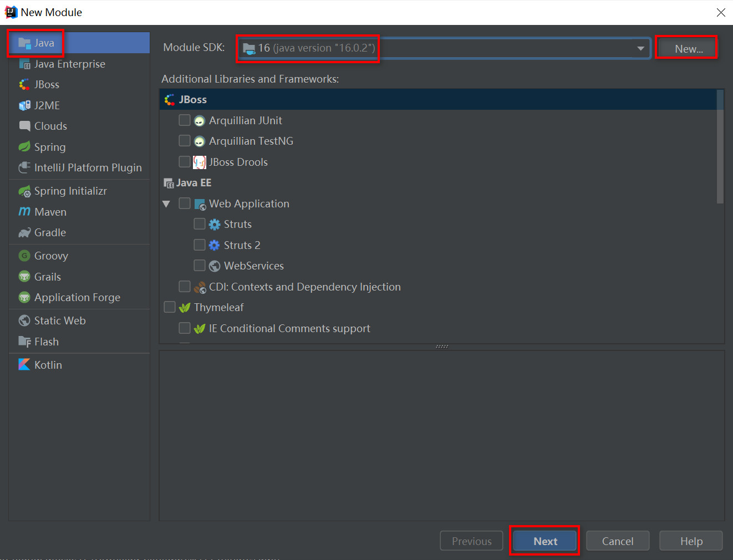Check IE Conditional Comments support checkbox
Image resolution: width=733 pixels, height=560 pixels.
point(185,328)
